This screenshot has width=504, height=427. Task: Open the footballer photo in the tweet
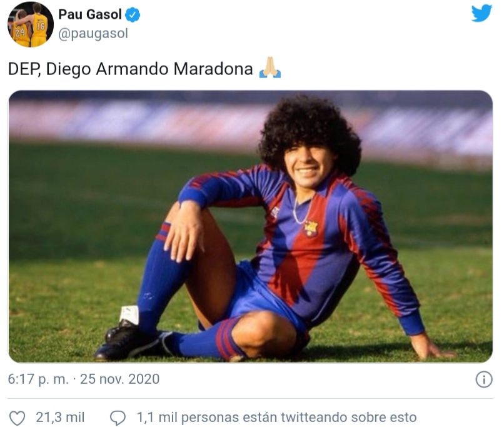(x=250, y=226)
